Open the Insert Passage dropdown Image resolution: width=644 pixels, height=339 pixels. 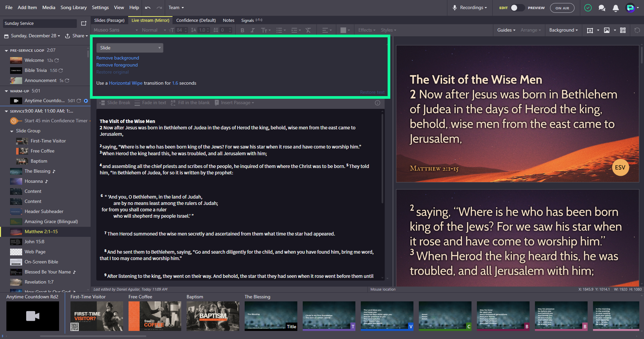235,103
